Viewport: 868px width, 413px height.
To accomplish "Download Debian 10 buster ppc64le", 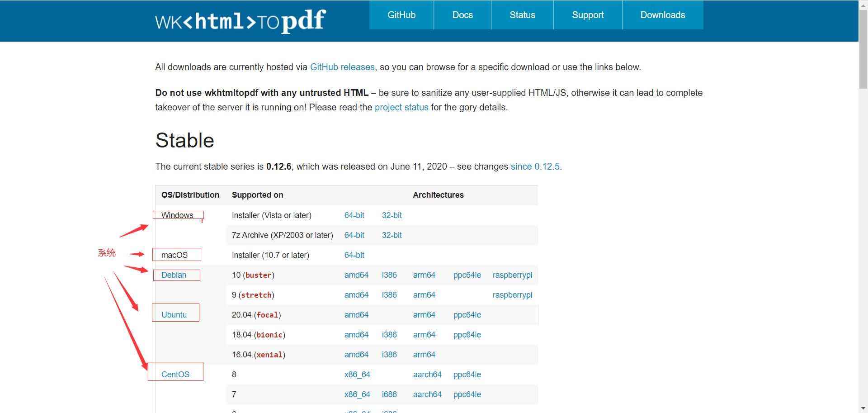I will click(x=467, y=275).
